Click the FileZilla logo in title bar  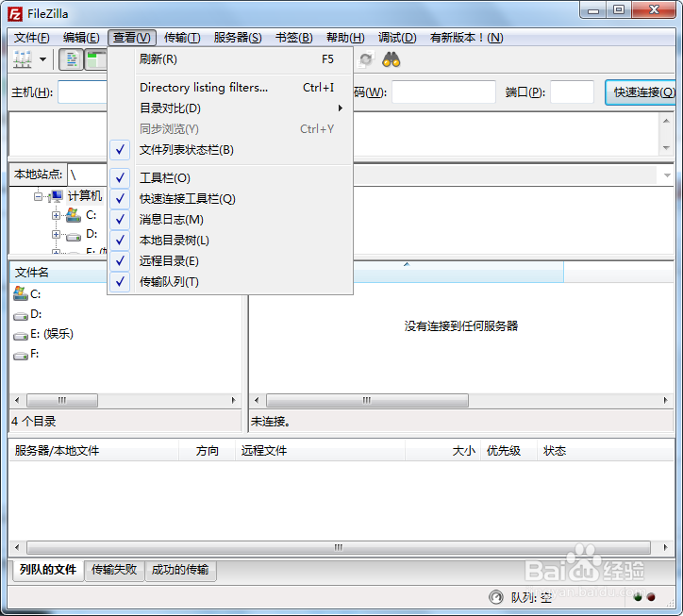click(x=15, y=14)
